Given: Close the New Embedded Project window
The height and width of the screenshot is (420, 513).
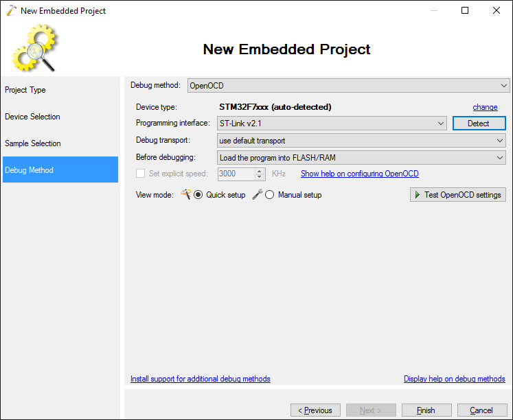Looking at the screenshot, I should (x=497, y=10).
